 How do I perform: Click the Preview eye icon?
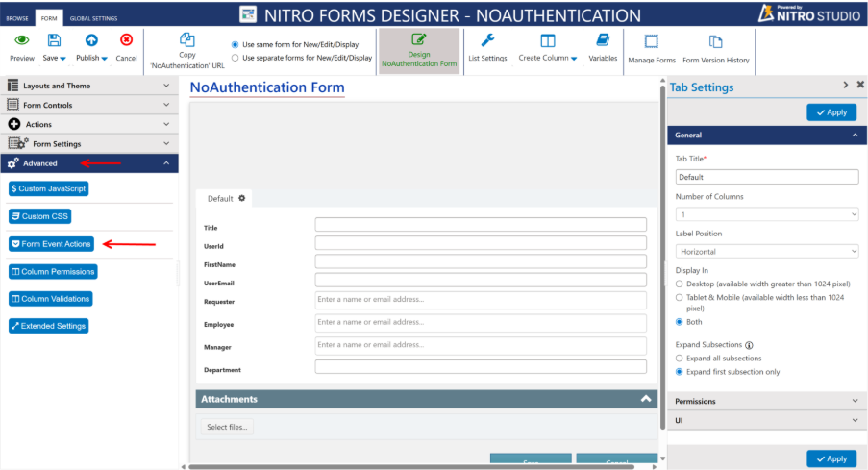(21, 40)
